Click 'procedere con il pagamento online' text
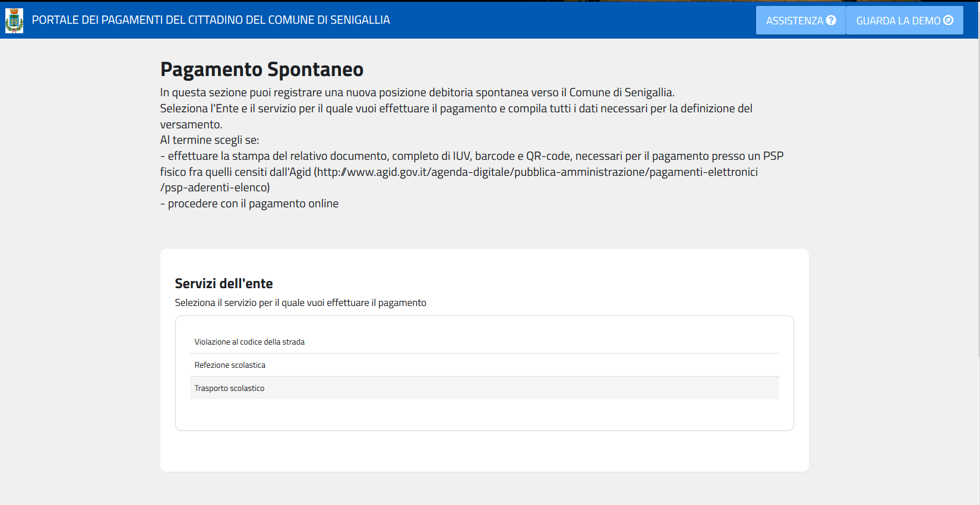This screenshot has width=980, height=505. [253, 204]
